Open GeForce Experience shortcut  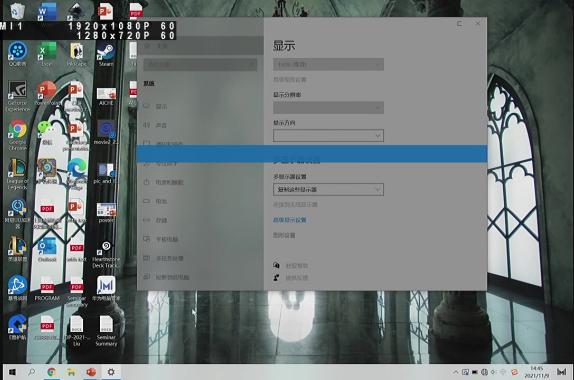17,96
